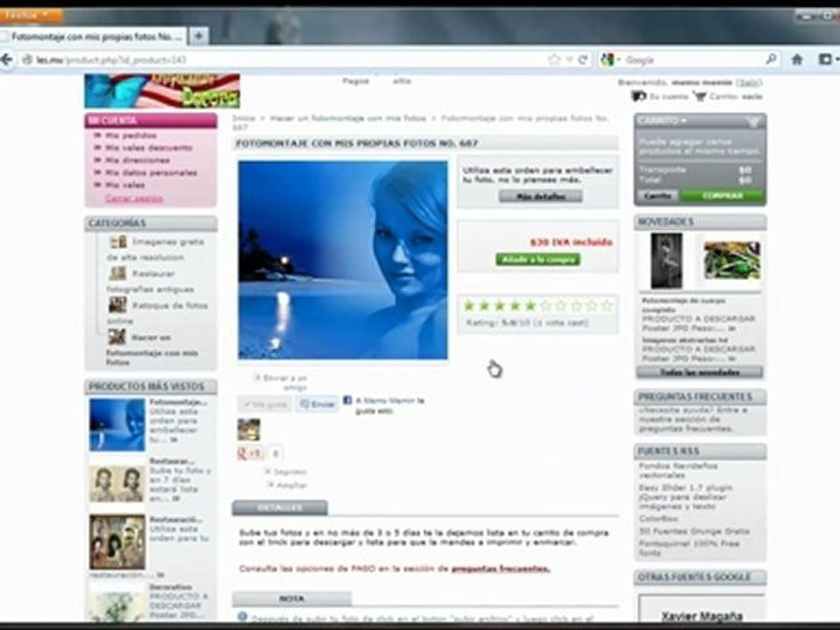Rate product with the fifth star
The width and height of the screenshot is (840, 630).
(530, 306)
